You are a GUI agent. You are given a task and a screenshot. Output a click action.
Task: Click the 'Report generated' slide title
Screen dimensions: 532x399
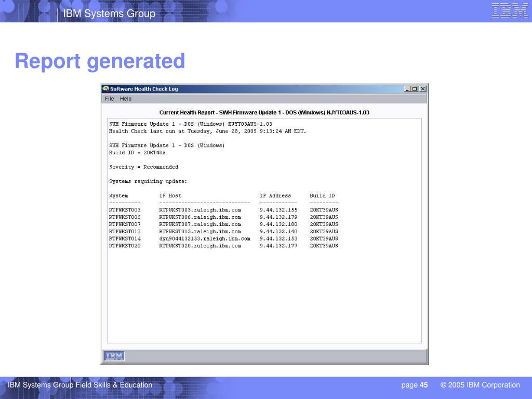100,61
